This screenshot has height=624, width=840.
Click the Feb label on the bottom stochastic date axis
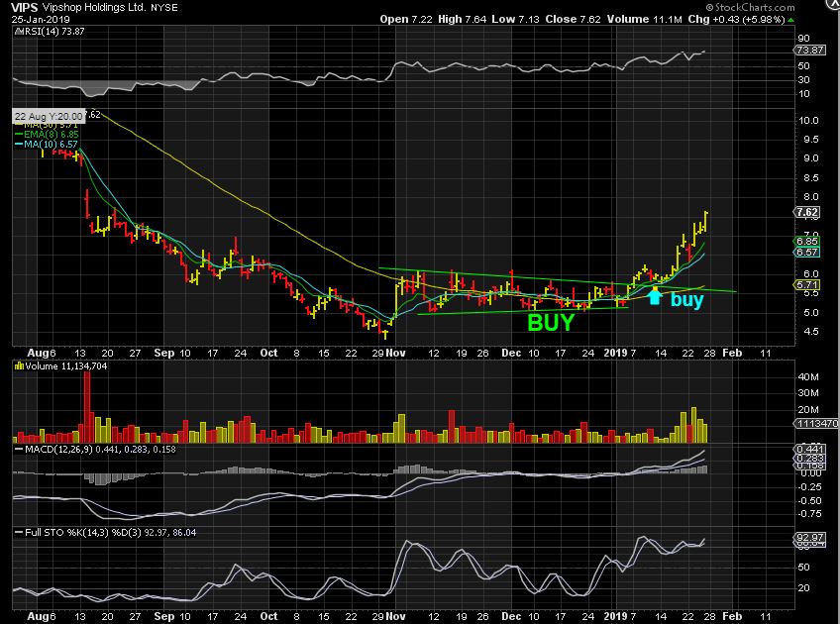coord(732,616)
